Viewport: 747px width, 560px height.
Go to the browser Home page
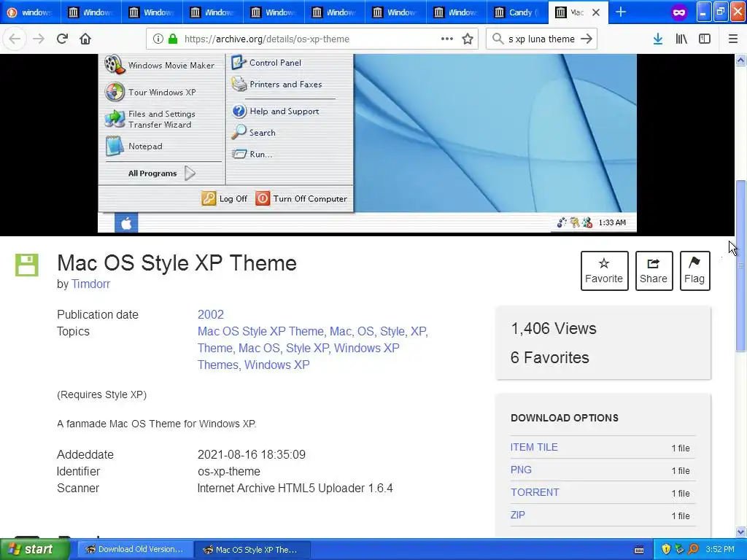[85, 39]
